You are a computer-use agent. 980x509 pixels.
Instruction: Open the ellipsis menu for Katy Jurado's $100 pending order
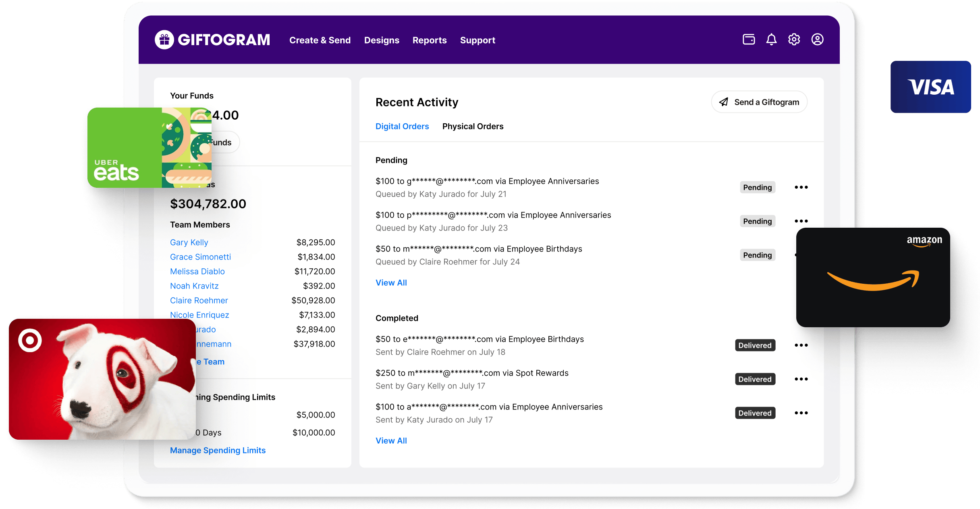pos(801,187)
